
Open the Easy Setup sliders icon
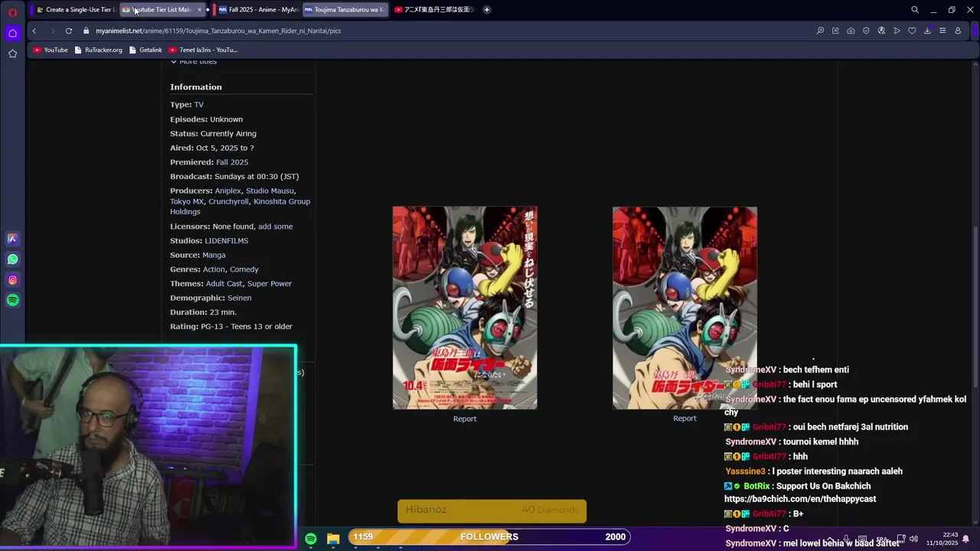coord(942,31)
